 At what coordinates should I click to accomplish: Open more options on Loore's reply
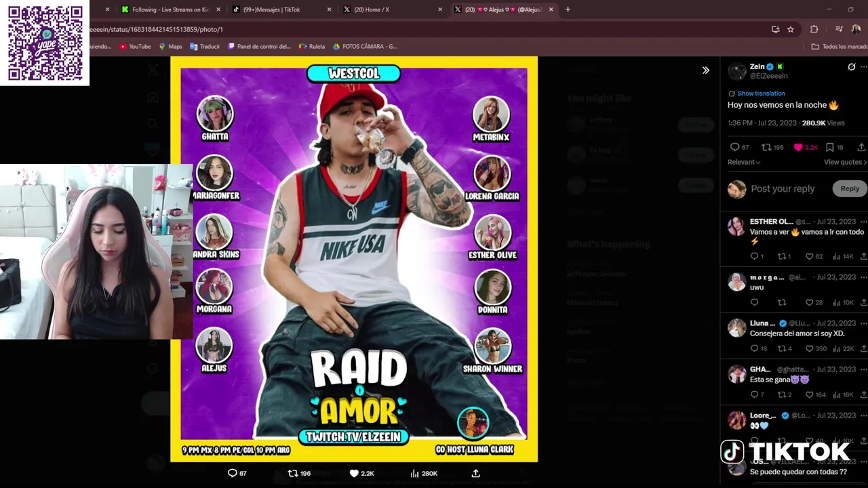click(x=863, y=415)
